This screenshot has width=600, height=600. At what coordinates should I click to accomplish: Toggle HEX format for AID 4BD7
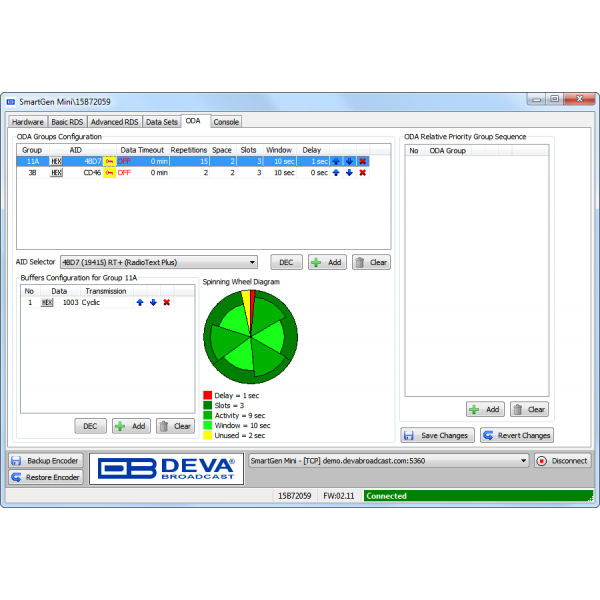tap(57, 161)
